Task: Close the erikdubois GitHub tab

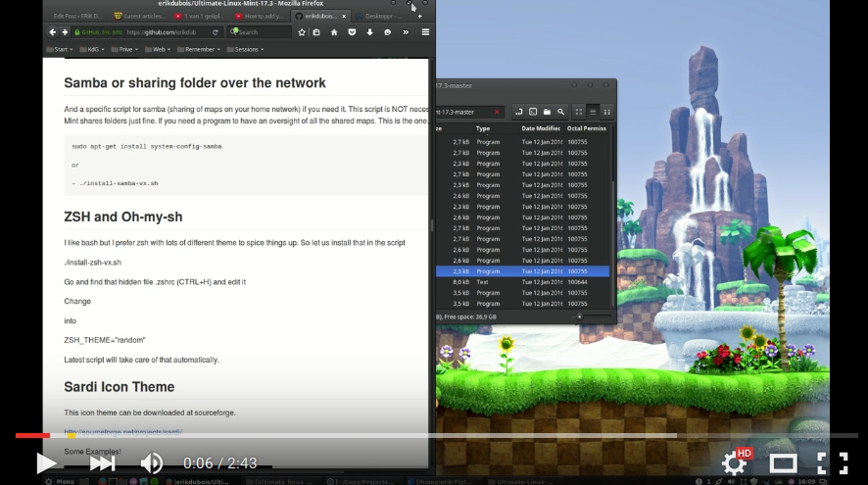Action: [x=344, y=16]
